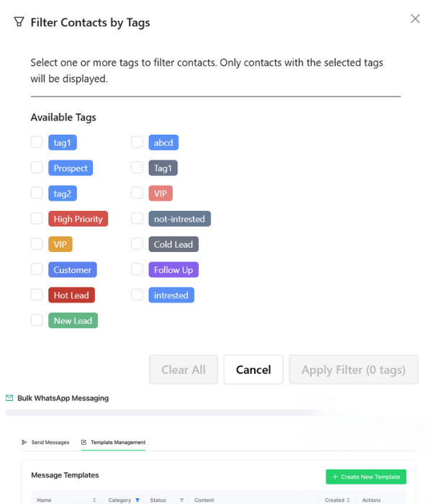This screenshot has height=504, width=432.
Task: Select the Follow Up tag checkbox
Action: click(137, 270)
